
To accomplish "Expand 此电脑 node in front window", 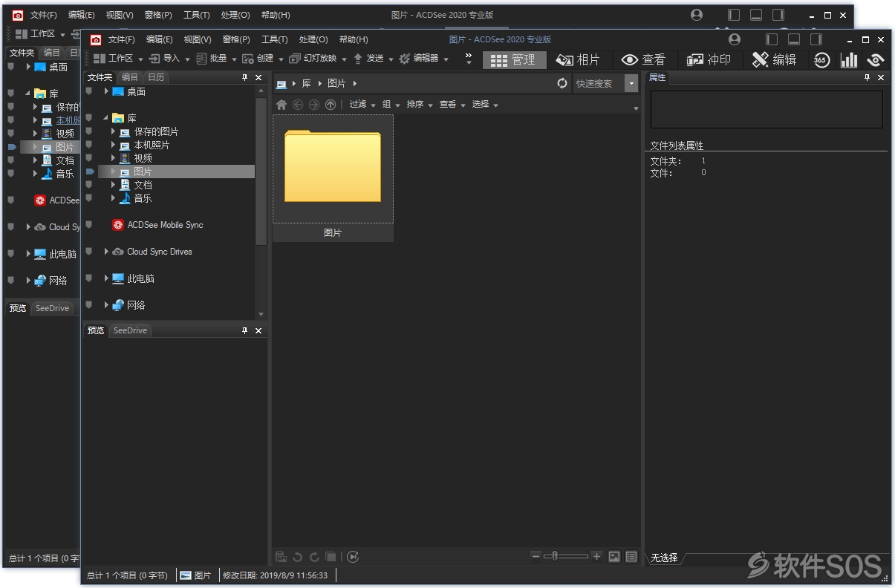I will 106,278.
